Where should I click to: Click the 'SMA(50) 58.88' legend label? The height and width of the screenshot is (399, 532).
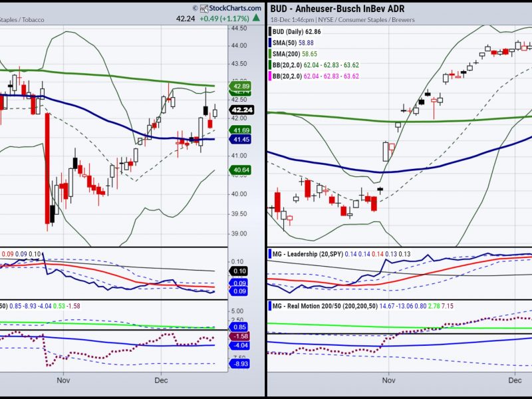293,43
